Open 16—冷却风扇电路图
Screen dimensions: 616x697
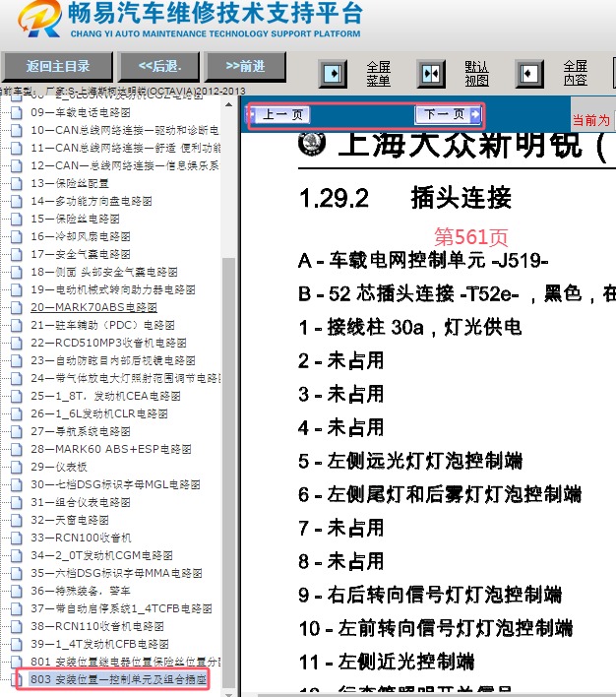(x=81, y=236)
